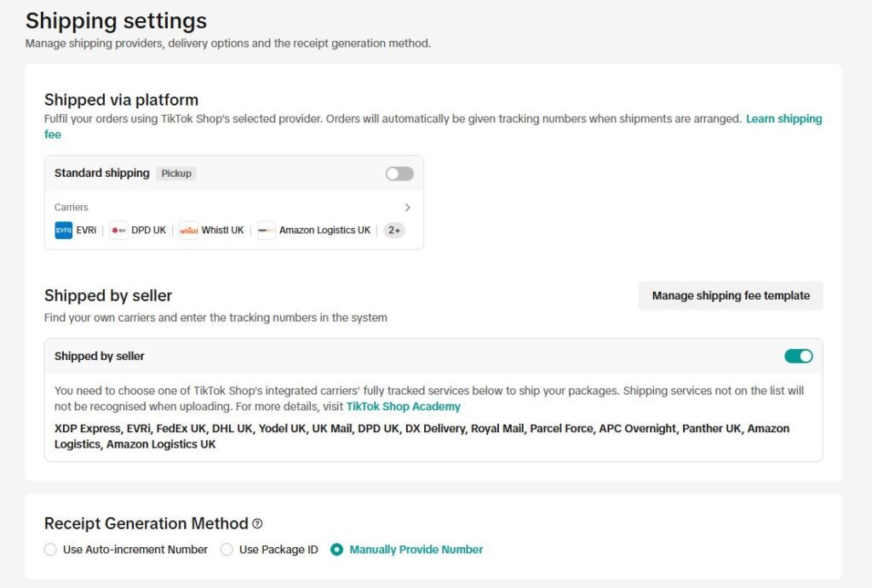This screenshot has width=872, height=588.
Task: Visit the TikTok Shop Academy link
Action: point(403,406)
